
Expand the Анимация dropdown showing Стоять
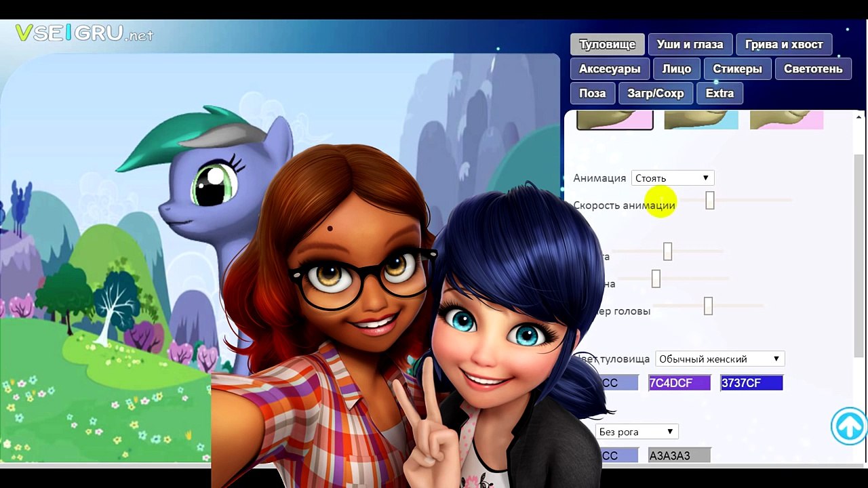click(x=673, y=178)
